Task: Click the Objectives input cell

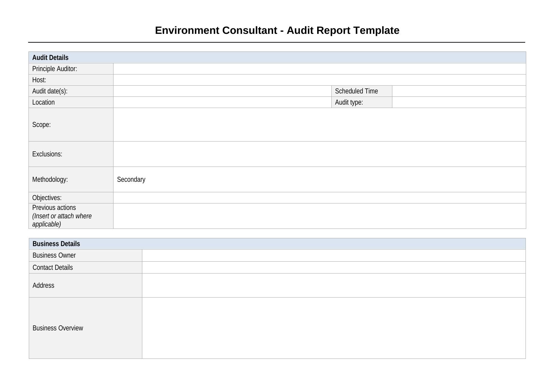Action: click(319, 198)
